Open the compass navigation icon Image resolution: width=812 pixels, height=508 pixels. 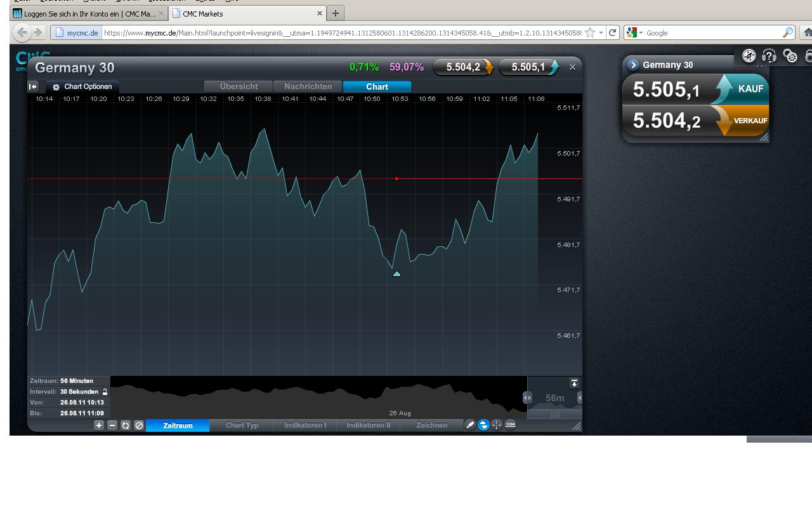point(749,56)
